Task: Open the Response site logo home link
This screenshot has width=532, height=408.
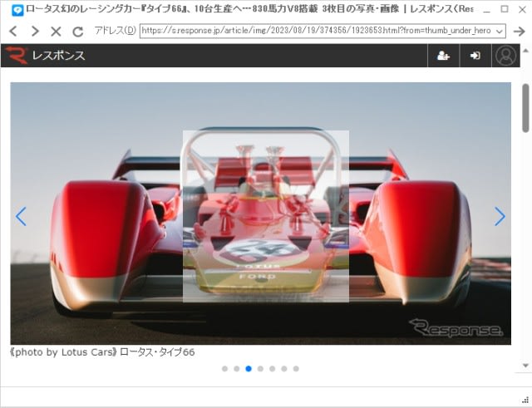Action: [x=45, y=56]
